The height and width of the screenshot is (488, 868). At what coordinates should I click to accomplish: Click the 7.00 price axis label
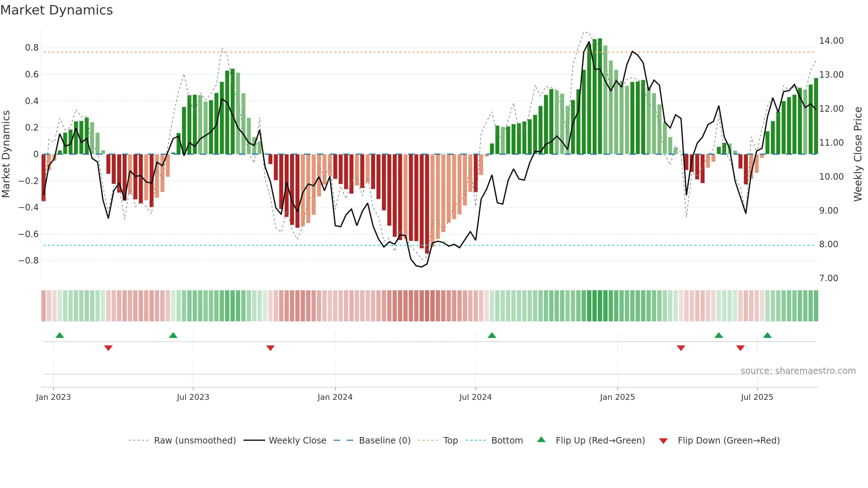pyautogui.click(x=829, y=278)
